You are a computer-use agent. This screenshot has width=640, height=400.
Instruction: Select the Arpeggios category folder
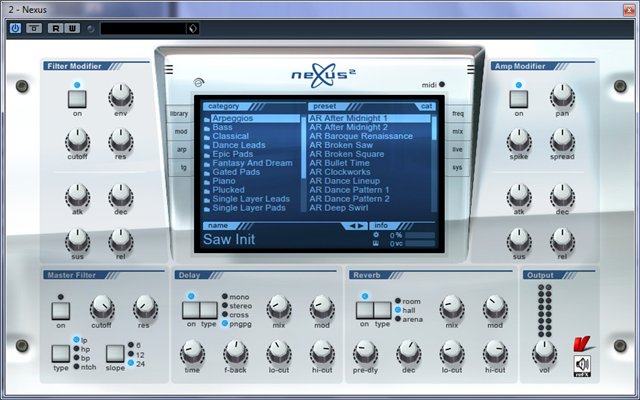[x=251, y=118]
